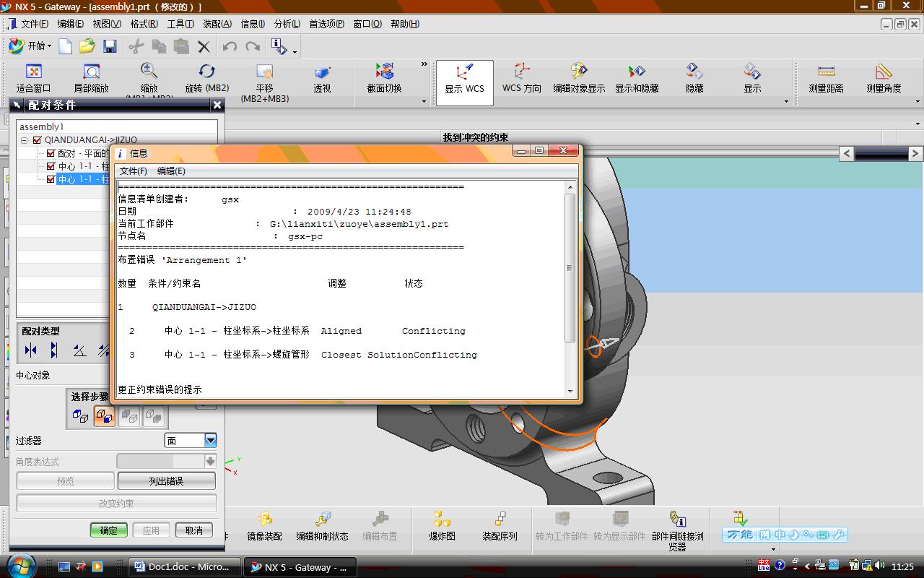Toggle Perspective (透视) view
924x578 pixels.
322,79
